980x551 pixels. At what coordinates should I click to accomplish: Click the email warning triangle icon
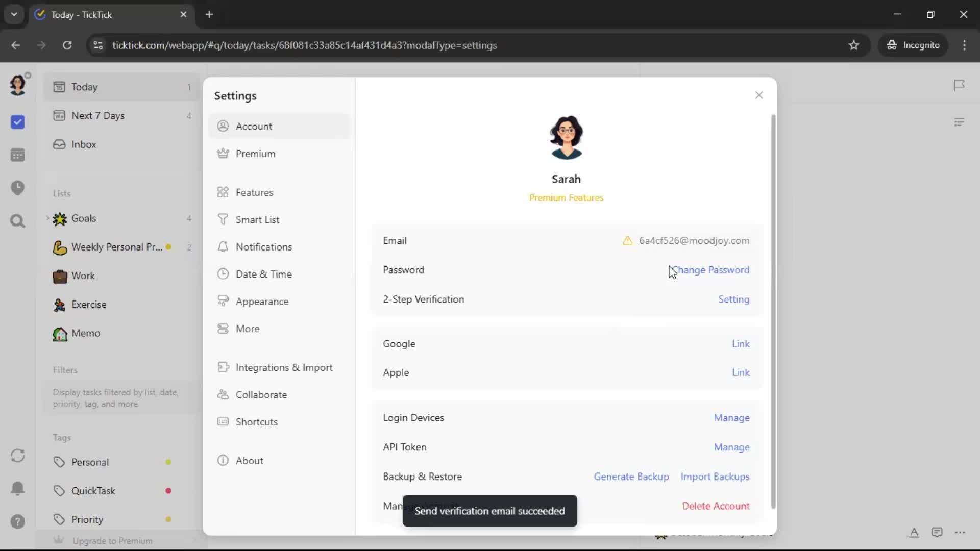coord(627,241)
